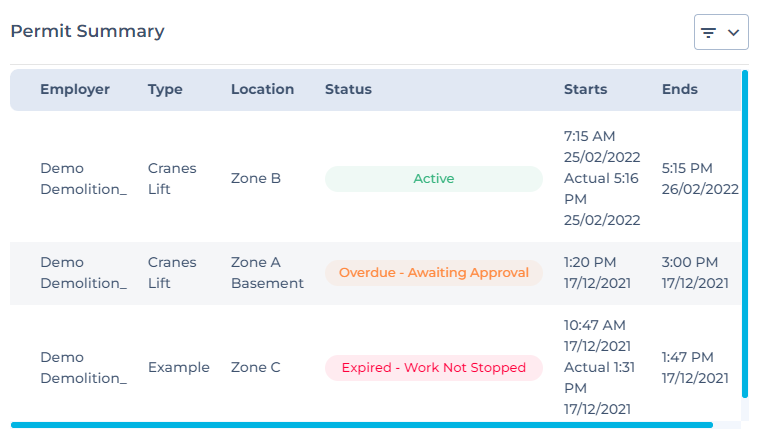
Task: Click the Zone C location cell
Action: point(255,368)
